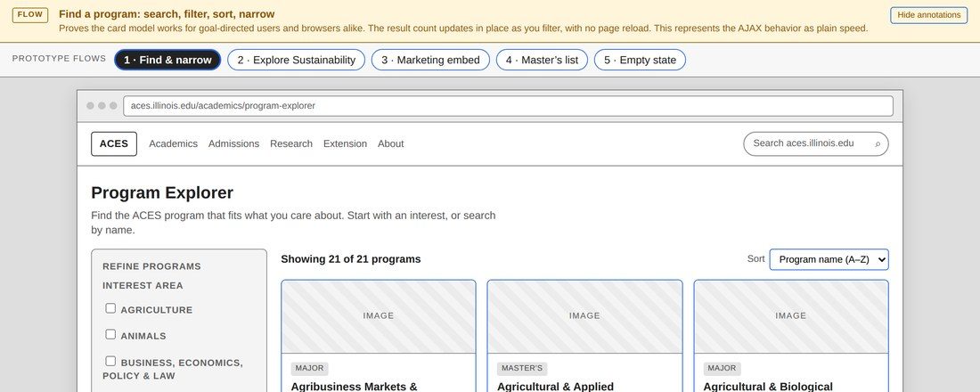Go to the Research nav link
The height and width of the screenshot is (392, 980).
pyautogui.click(x=291, y=143)
